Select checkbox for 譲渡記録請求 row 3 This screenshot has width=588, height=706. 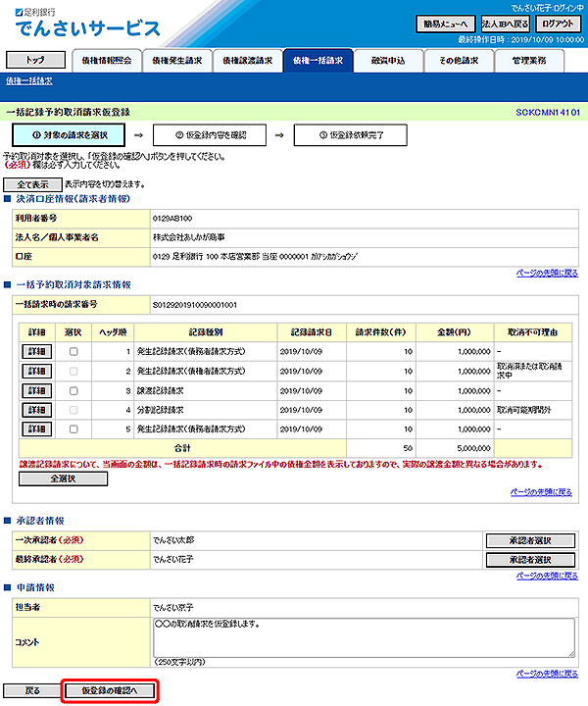coord(73,390)
